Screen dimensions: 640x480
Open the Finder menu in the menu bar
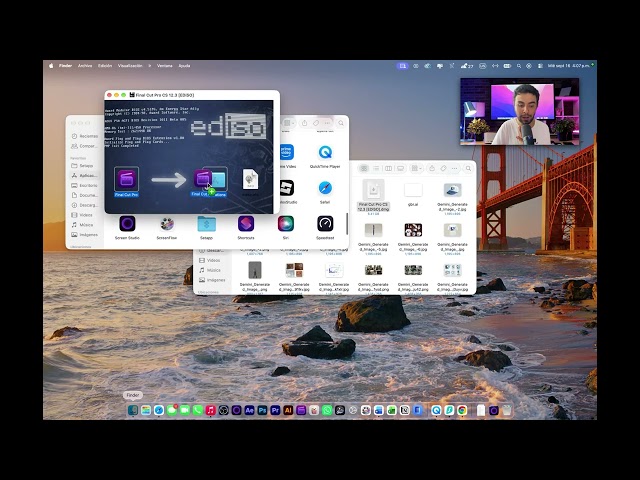(x=65, y=66)
